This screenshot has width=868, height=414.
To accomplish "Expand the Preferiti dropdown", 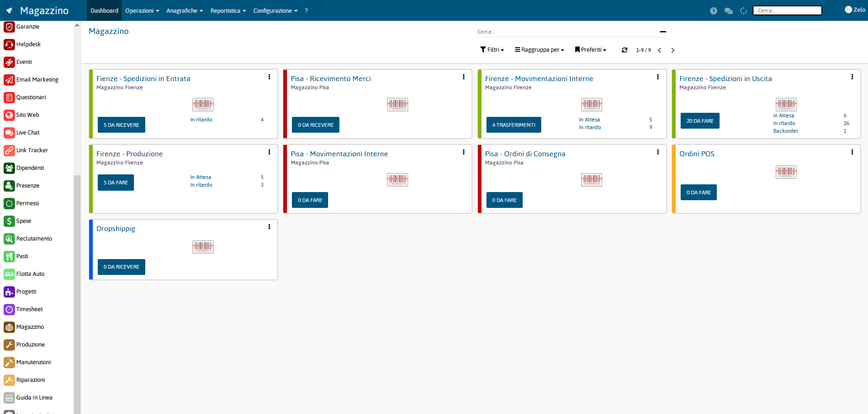I will pos(591,50).
